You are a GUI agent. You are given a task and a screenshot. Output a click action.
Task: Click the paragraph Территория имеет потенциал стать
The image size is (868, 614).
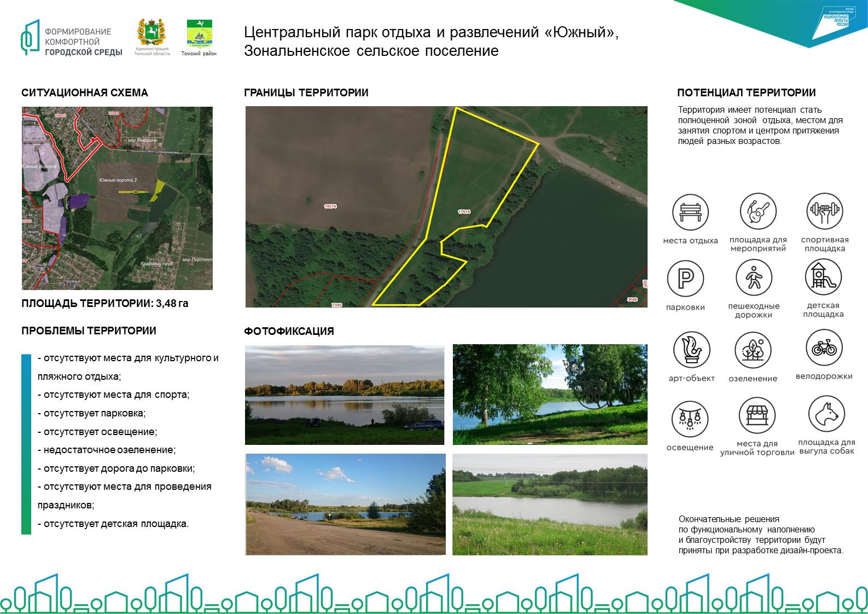[x=760, y=125]
